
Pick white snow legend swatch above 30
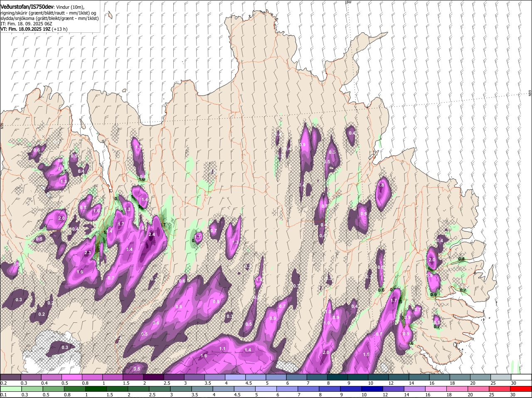(x=521, y=377)
